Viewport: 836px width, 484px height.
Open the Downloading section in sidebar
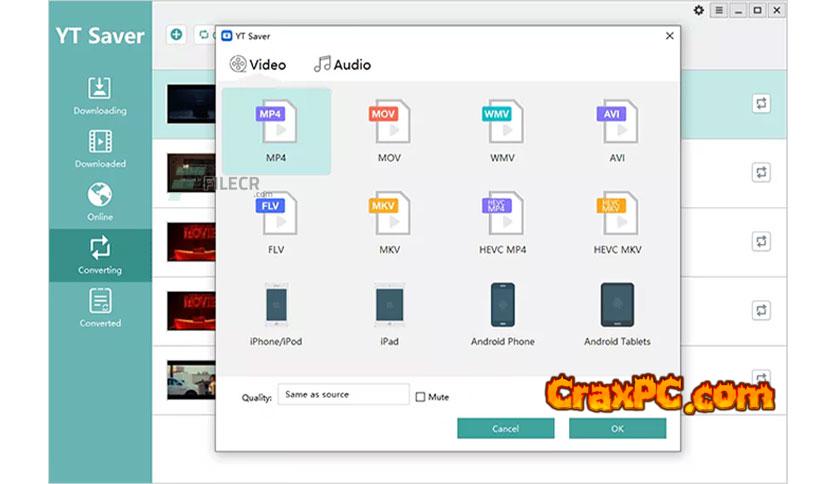click(x=100, y=96)
